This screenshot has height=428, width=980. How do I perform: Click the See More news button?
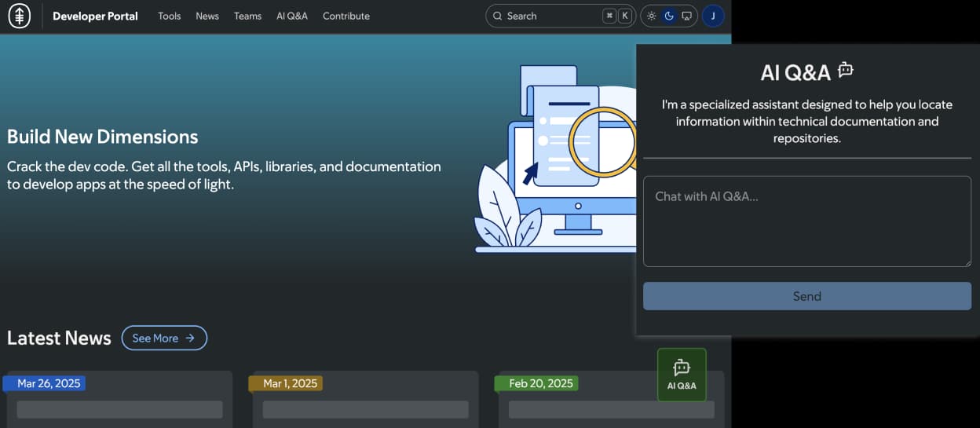164,338
